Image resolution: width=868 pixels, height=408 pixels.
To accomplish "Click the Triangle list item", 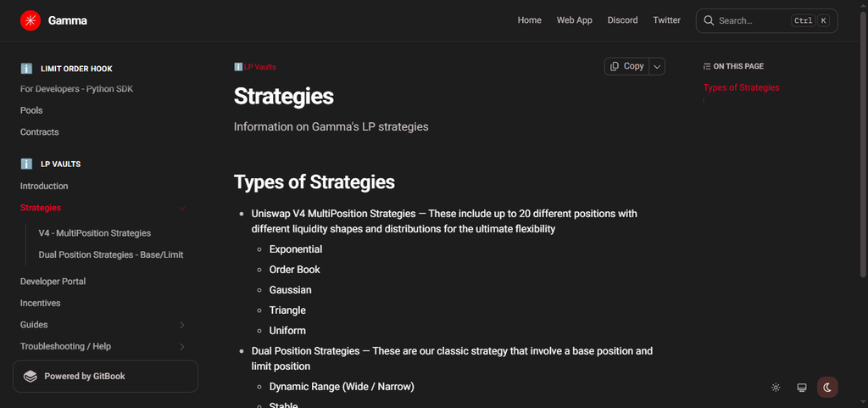I will pyautogui.click(x=287, y=310).
